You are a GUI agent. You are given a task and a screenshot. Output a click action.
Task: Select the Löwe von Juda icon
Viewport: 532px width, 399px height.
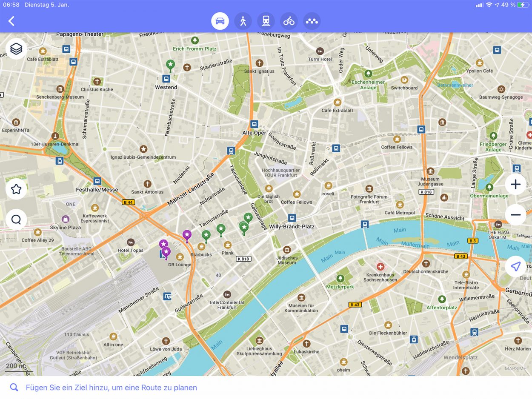click(166, 341)
